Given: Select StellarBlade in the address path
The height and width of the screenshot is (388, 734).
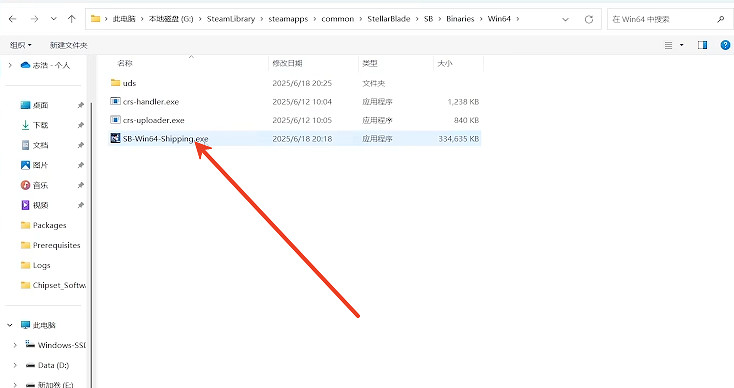Looking at the screenshot, I should (x=389, y=19).
